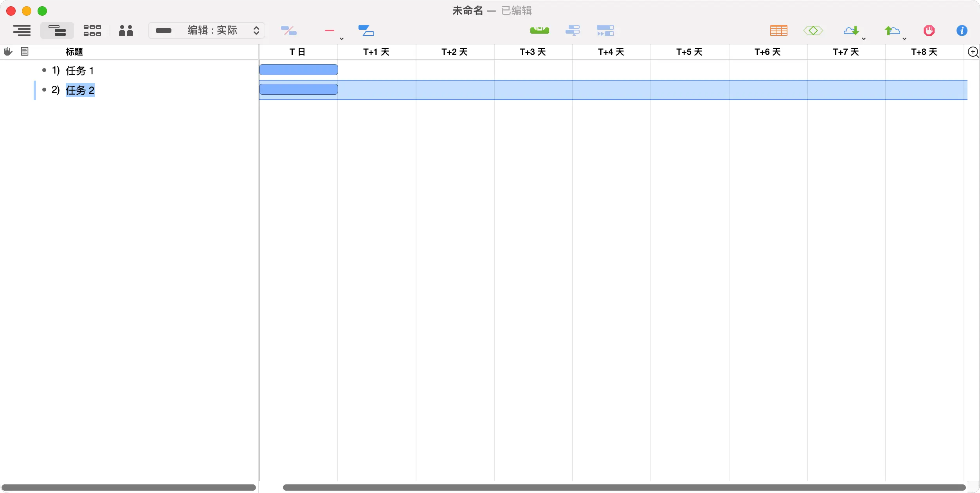The height and width of the screenshot is (493, 980).
Task: Click the green level resources icon
Action: [539, 31]
